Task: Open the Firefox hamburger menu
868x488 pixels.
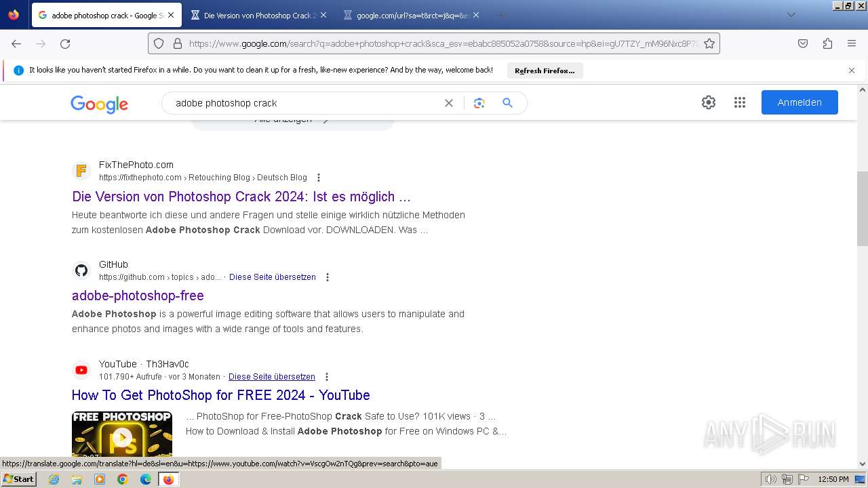Action: pyautogui.click(x=852, y=43)
